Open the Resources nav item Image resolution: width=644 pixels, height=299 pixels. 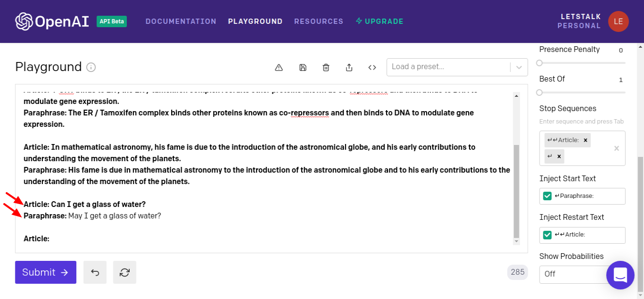tap(318, 21)
